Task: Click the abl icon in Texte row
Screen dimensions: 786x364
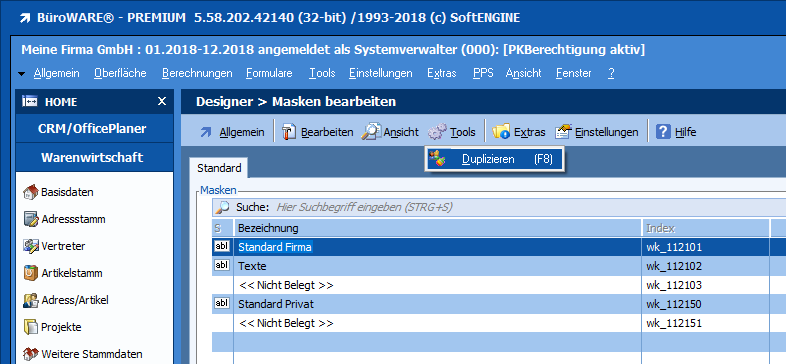Action: pyautogui.click(x=222, y=265)
